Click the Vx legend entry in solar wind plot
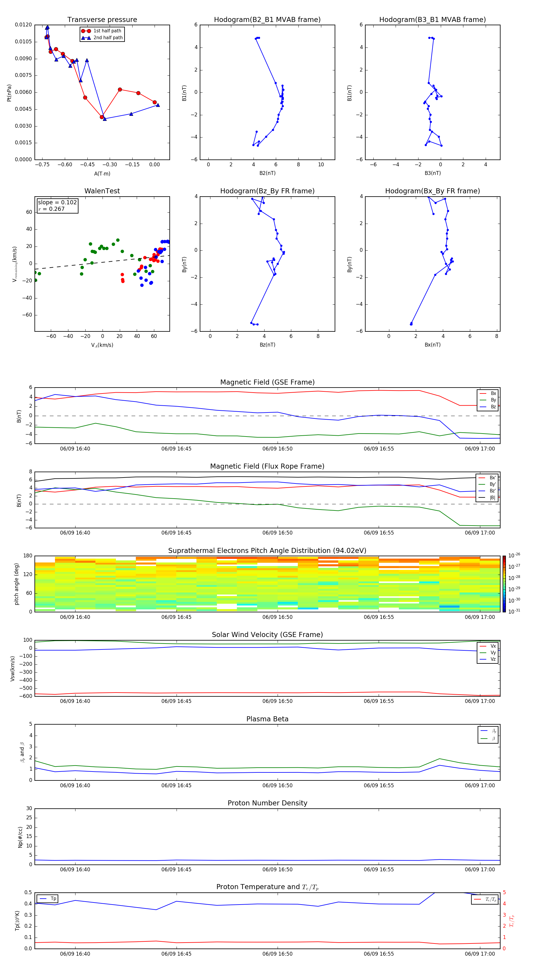This screenshot has width=535, height=980. click(488, 647)
